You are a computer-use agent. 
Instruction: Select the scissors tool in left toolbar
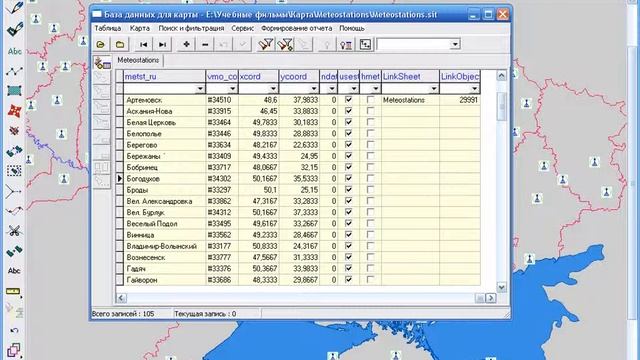[14, 231]
